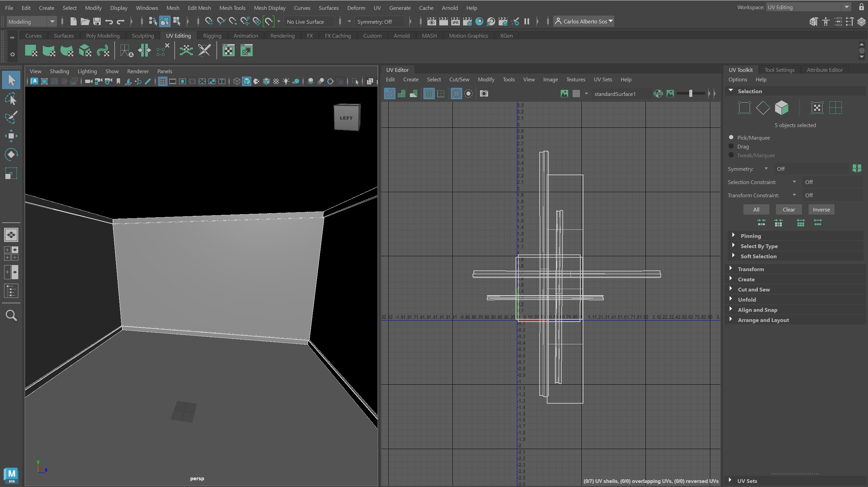
Task: Click the UV Editor snapshot camera icon
Action: [484, 94]
